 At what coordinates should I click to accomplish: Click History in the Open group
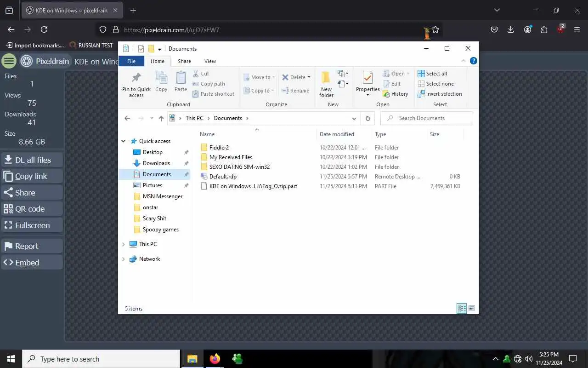point(396,94)
